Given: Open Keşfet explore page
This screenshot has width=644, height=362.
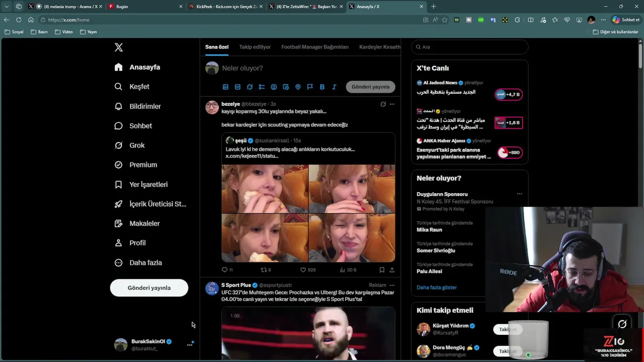Looking at the screenshot, I should [132, 86].
